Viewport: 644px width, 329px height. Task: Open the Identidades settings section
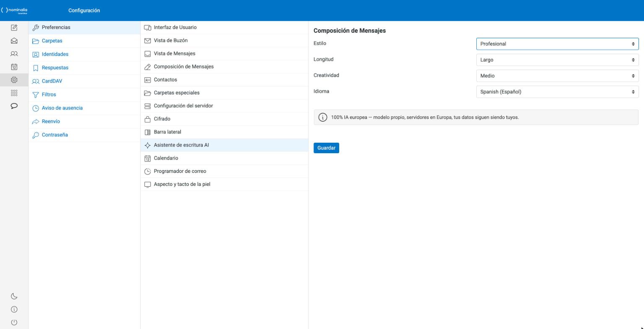click(x=84, y=54)
